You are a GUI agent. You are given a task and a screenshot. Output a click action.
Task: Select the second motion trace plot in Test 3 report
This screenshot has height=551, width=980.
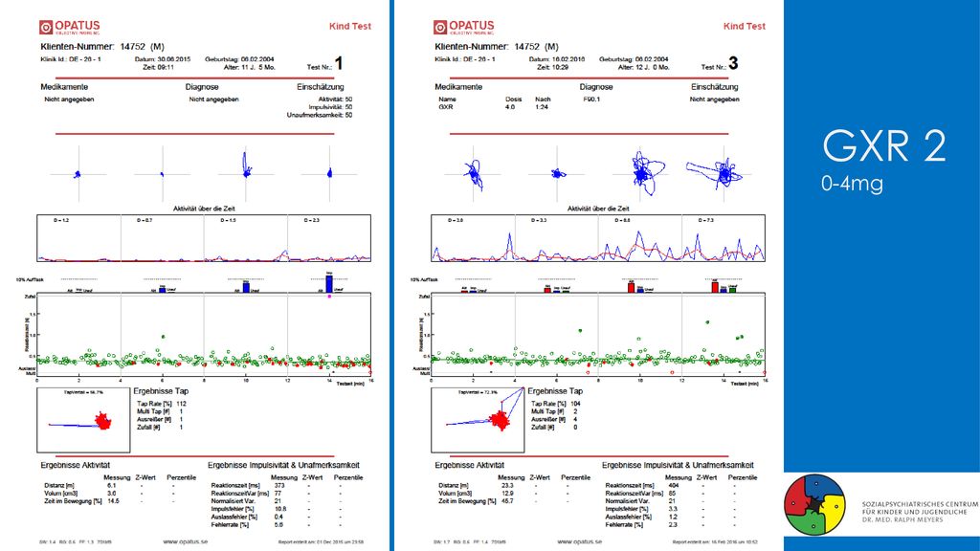(x=557, y=174)
